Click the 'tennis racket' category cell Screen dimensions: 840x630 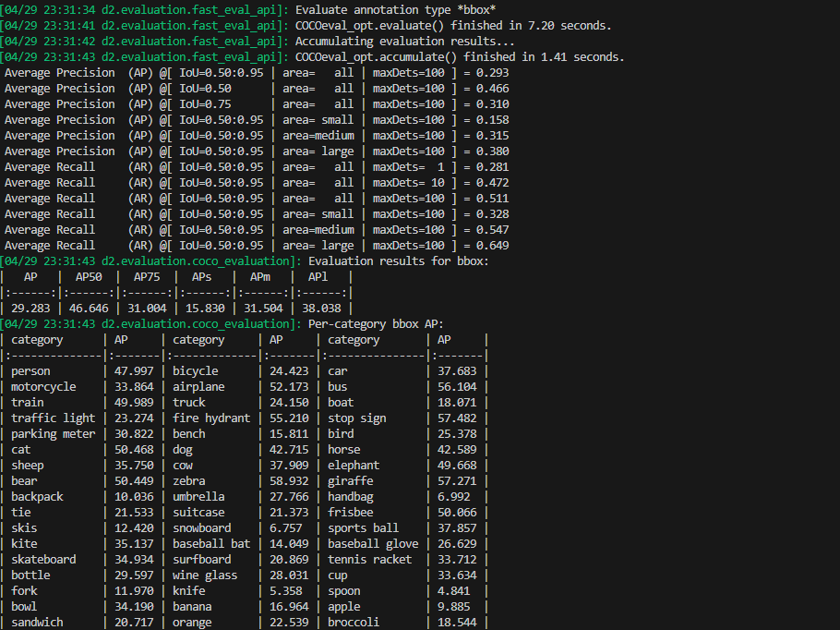(369, 559)
